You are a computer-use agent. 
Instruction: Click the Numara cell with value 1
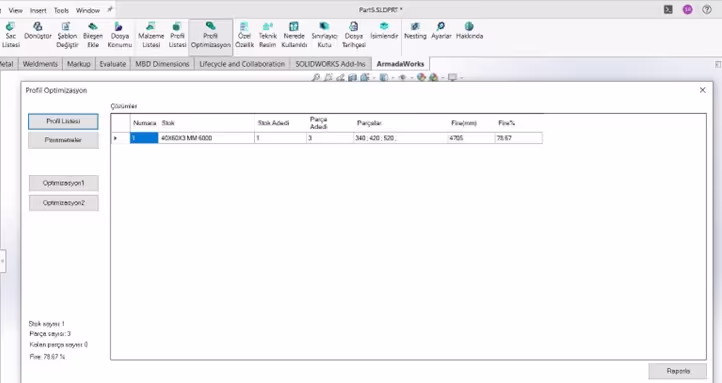[x=144, y=138]
